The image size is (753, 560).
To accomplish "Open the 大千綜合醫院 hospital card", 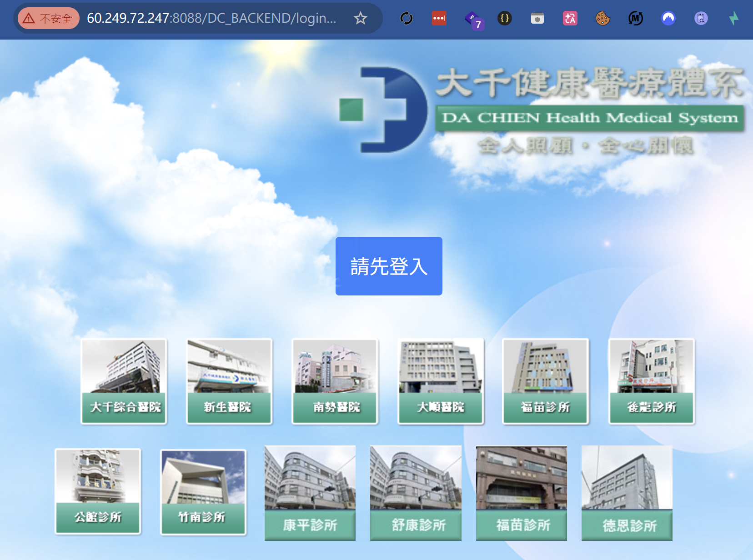I will [x=124, y=381].
